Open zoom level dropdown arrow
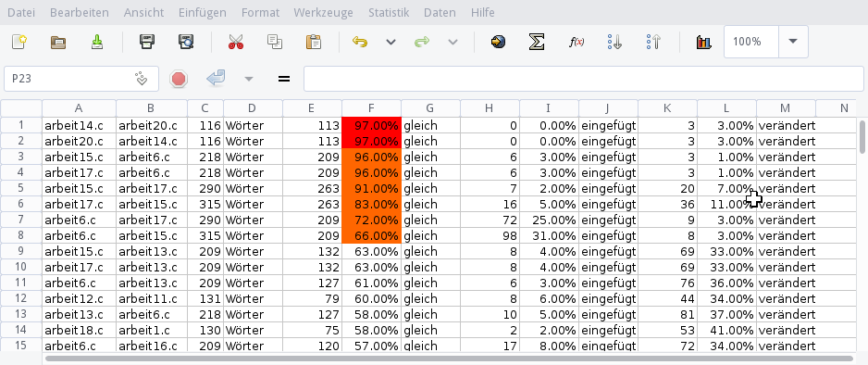The height and width of the screenshot is (365, 868). click(793, 42)
